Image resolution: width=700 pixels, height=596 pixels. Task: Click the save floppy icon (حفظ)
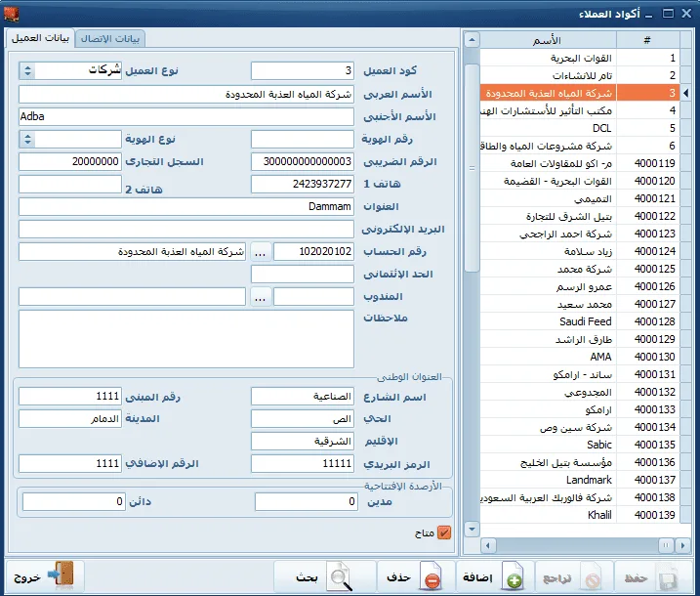click(x=668, y=576)
